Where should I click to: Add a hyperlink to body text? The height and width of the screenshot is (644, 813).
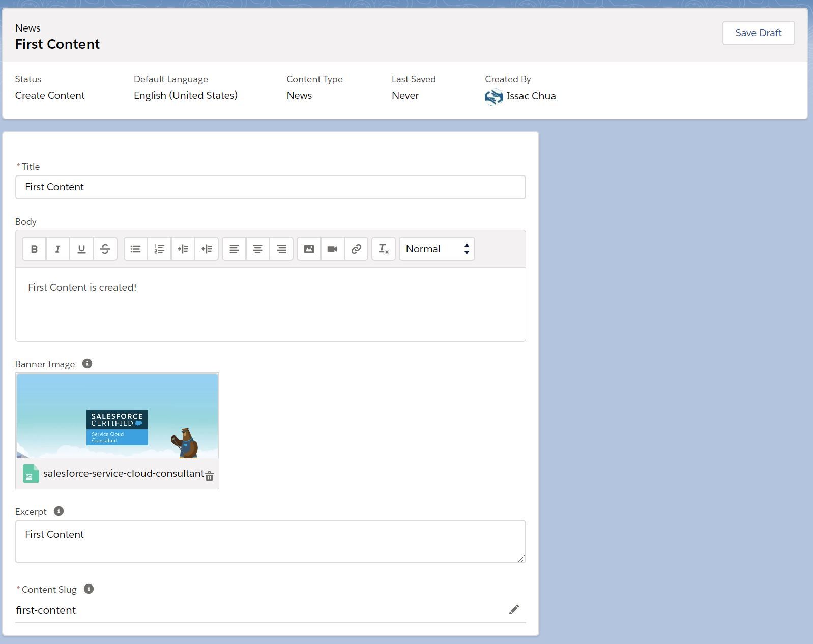coord(356,249)
